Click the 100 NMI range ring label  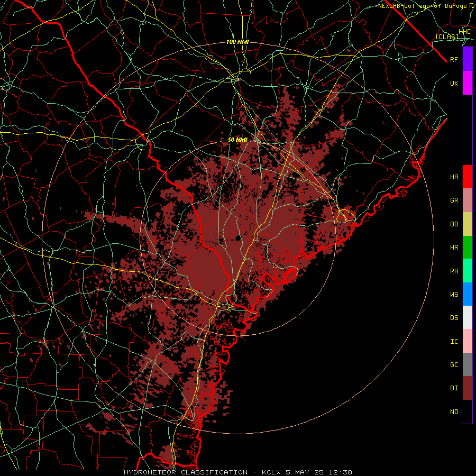tap(237, 42)
